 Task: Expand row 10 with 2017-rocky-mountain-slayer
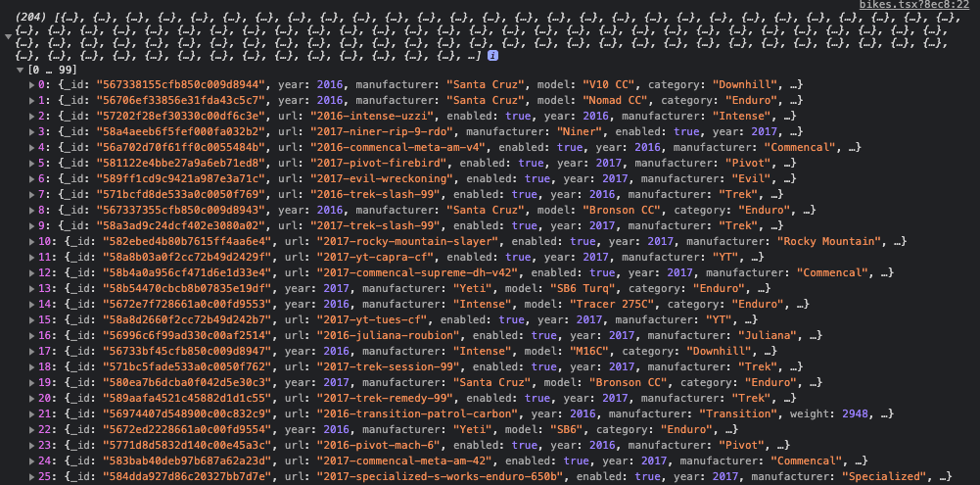click(32, 241)
